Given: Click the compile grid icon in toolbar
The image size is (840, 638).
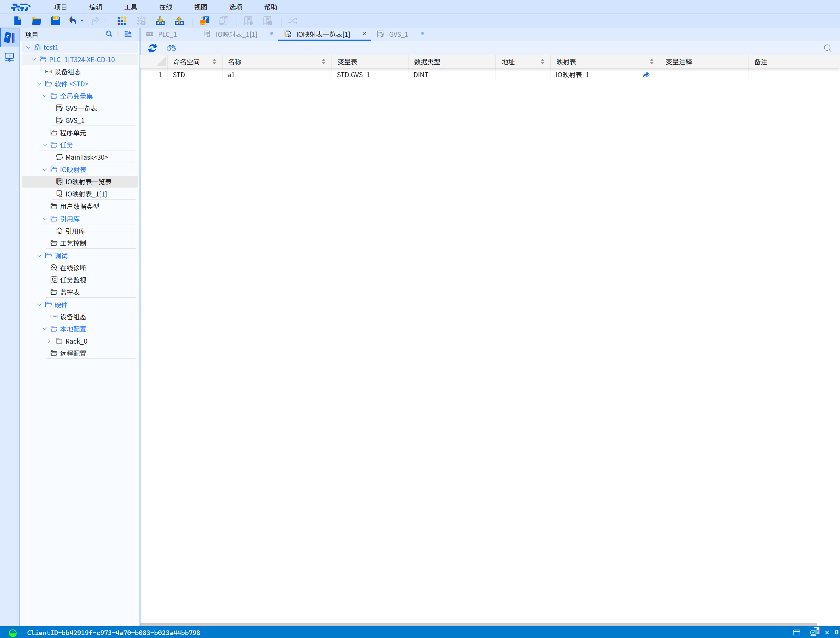Looking at the screenshot, I should [x=122, y=21].
